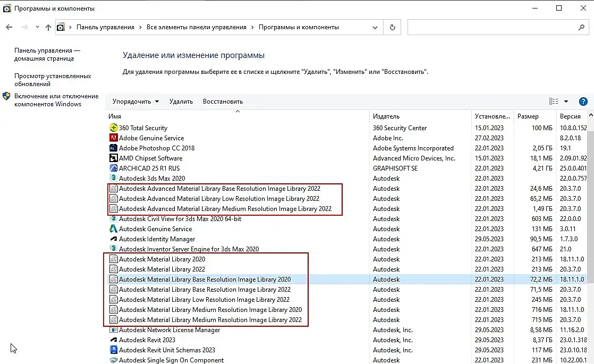
Task: Go up one level with up arrow
Action: click(x=48, y=27)
